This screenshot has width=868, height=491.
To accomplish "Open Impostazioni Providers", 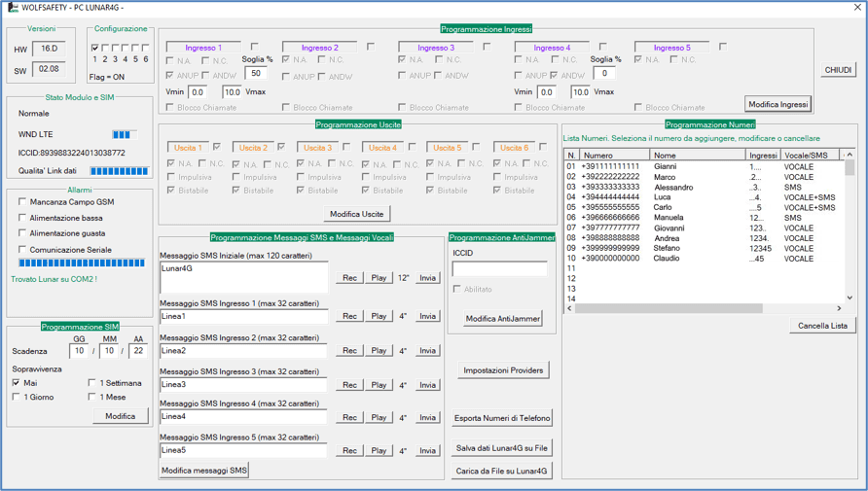I will (503, 370).
